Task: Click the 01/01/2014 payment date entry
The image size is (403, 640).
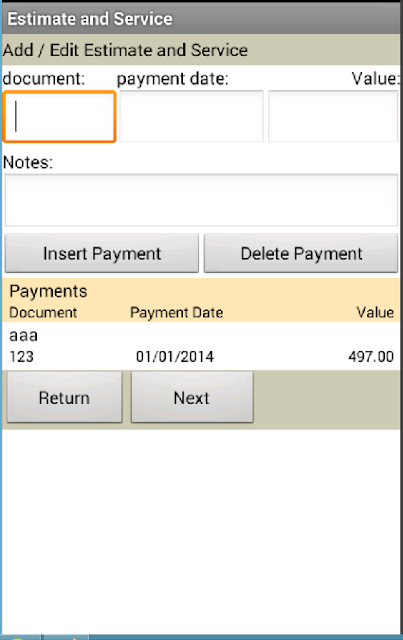Action: [x=175, y=357]
